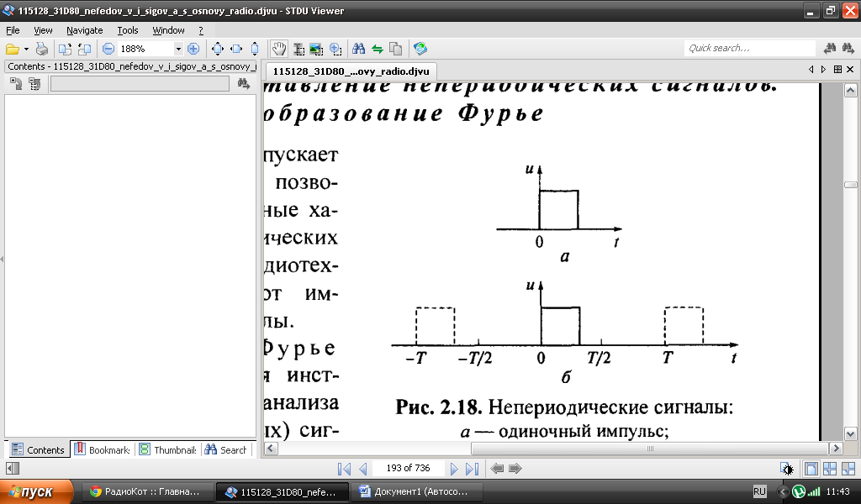Screen dimensions: 861x504
Task: Activate the Zoom Selection tool
Action: (335, 49)
